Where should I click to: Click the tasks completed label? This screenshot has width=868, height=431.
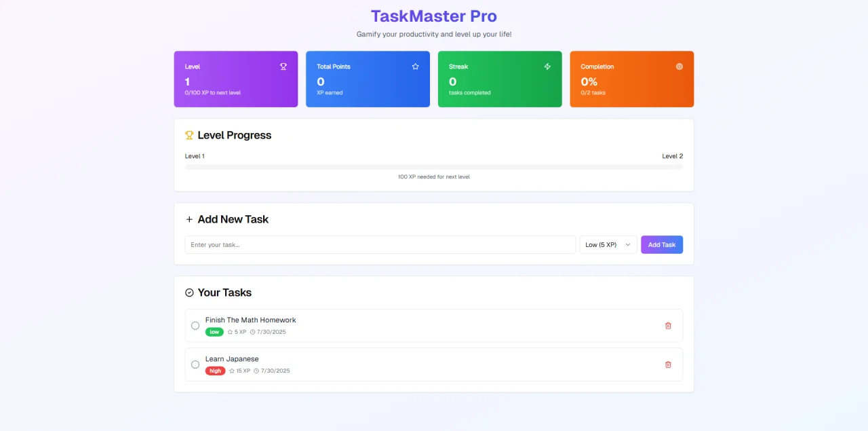click(x=470, y=92)
